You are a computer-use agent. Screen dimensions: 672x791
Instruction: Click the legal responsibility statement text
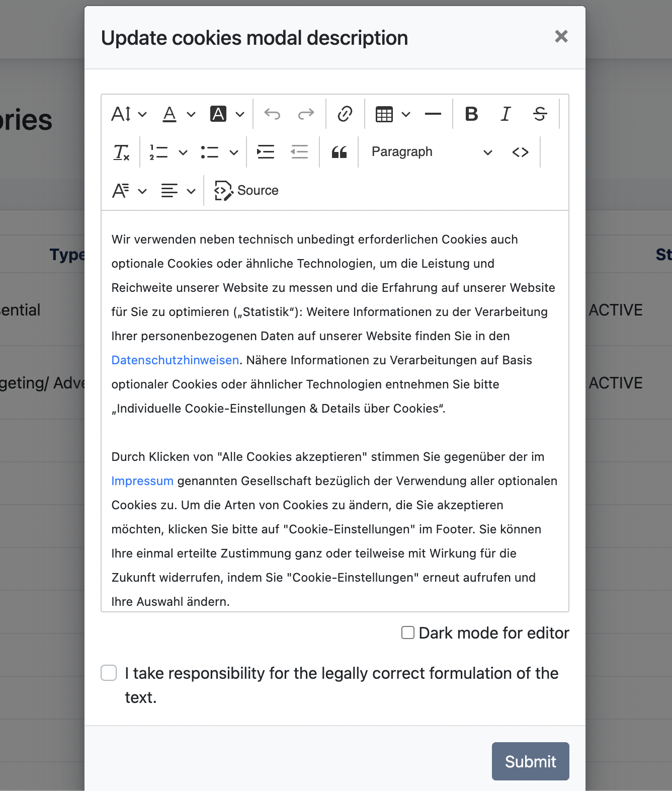(x=342, y=685)
